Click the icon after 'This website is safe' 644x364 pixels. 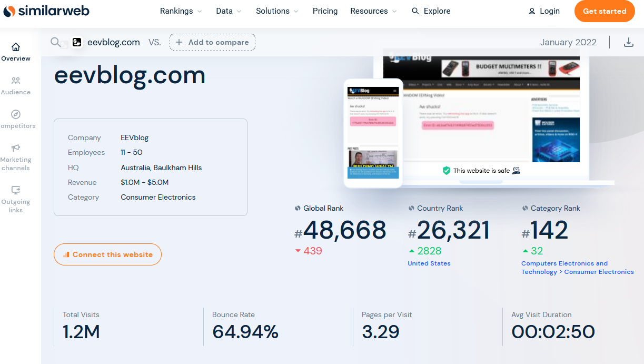(x=516, y=171)
